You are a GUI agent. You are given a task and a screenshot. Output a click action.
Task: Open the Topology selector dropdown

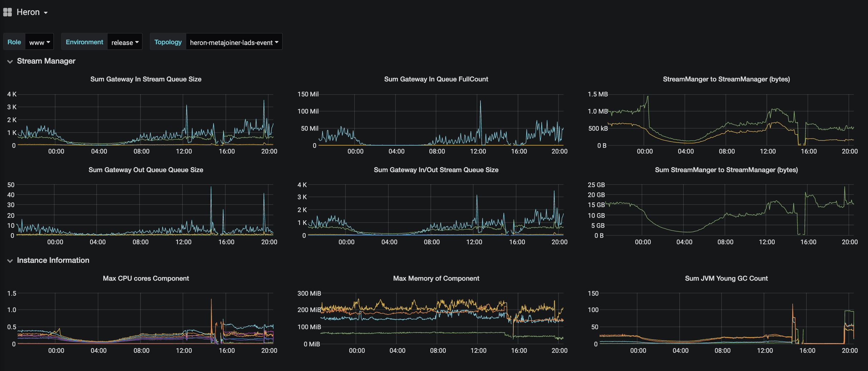pos(234,42)
